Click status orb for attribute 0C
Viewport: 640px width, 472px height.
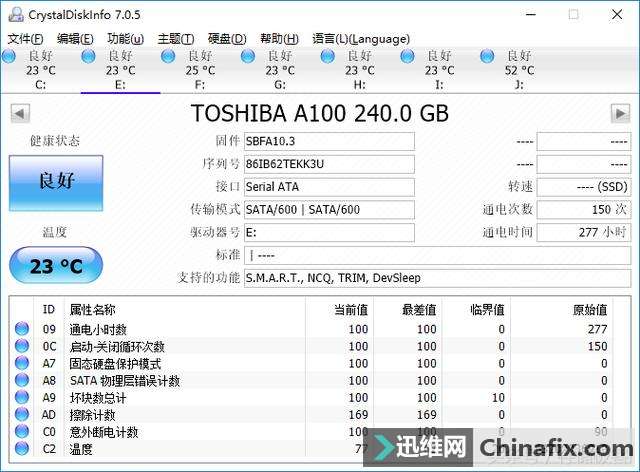(22, 346)
